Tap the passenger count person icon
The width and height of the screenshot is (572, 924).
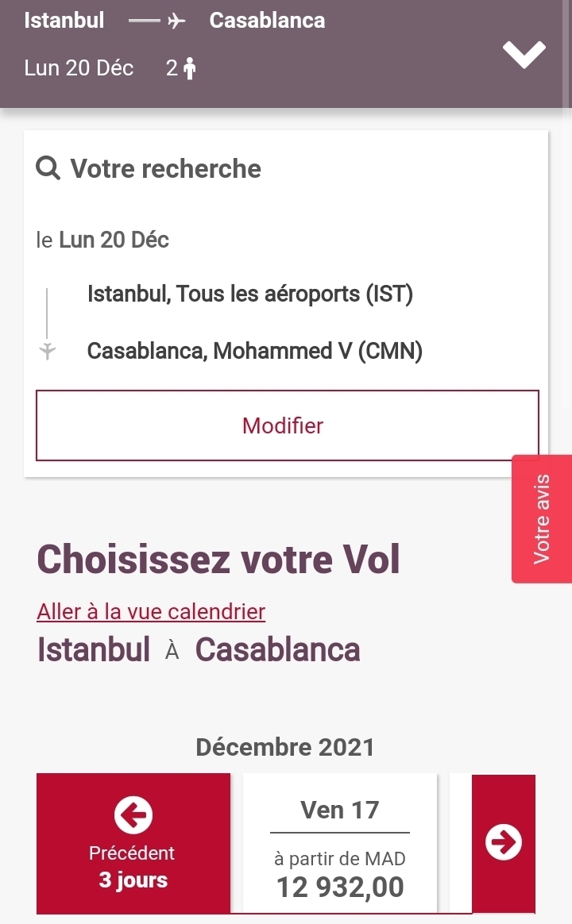point(189,69)
